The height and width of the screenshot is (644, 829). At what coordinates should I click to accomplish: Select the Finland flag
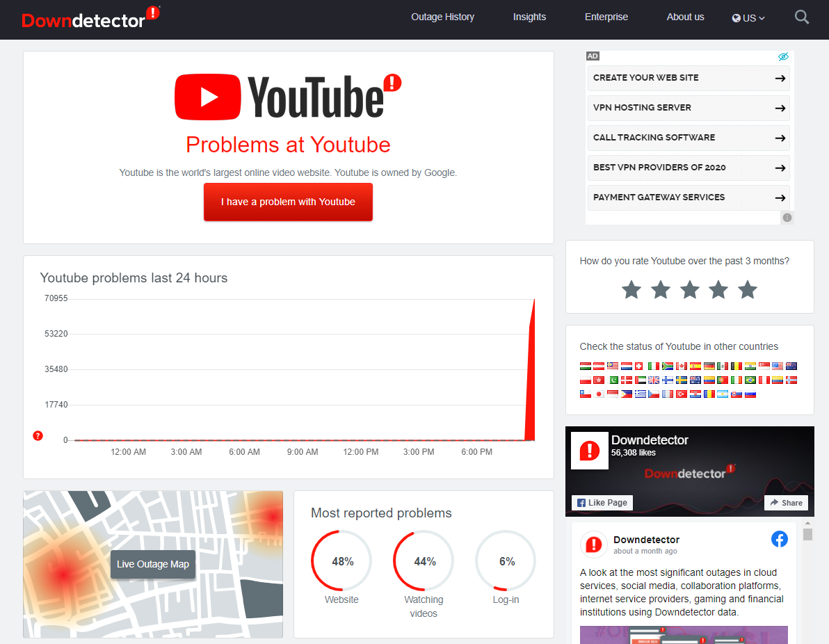(668, 380)
